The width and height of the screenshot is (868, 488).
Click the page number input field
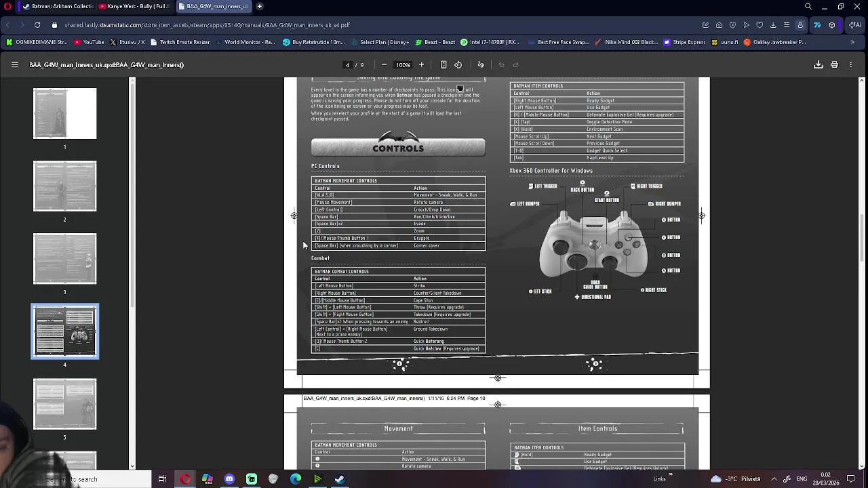click(x=347, y=65)
